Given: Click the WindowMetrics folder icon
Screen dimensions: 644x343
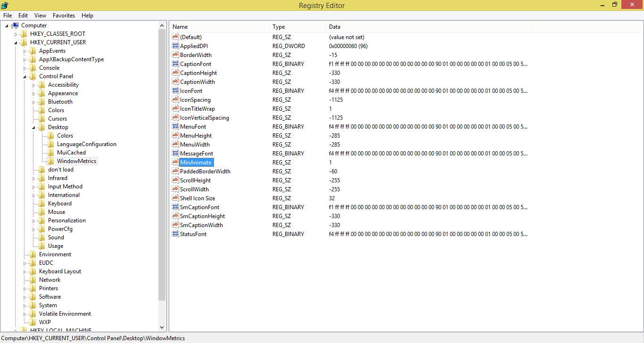Looking at the screenshot, I should pos(51,161).
